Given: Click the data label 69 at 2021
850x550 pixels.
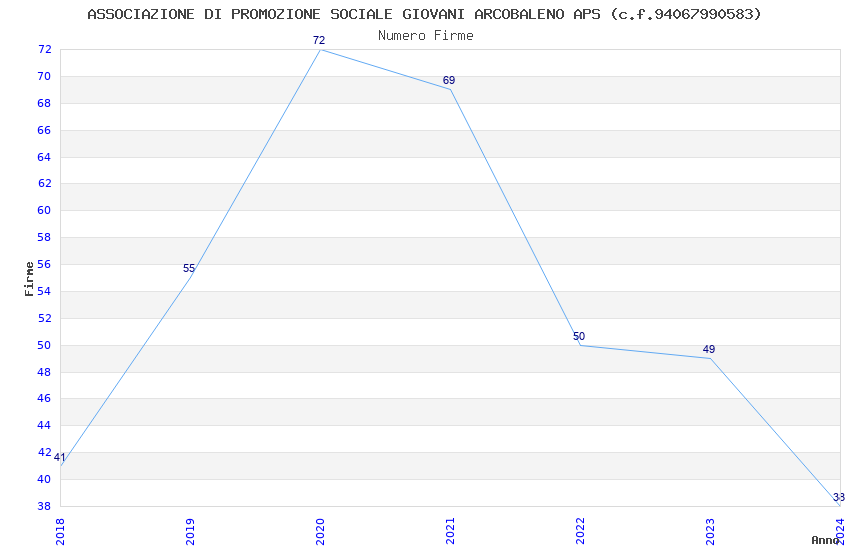Looking at the screenshot, I should click(449, 80).
